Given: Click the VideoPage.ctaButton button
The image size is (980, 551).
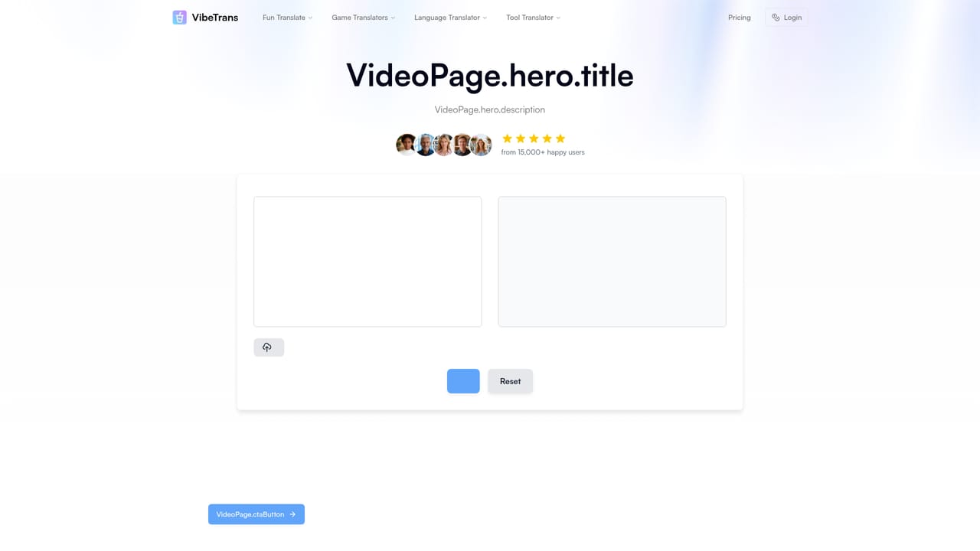Looking at the screenshot, I should tap(256, 514).
